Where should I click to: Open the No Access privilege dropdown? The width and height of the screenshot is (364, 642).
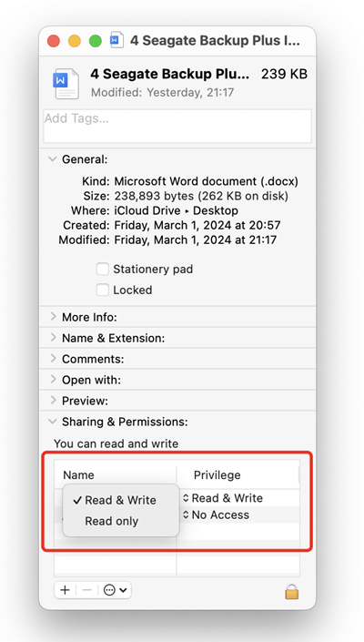click(x=216, y=515)
